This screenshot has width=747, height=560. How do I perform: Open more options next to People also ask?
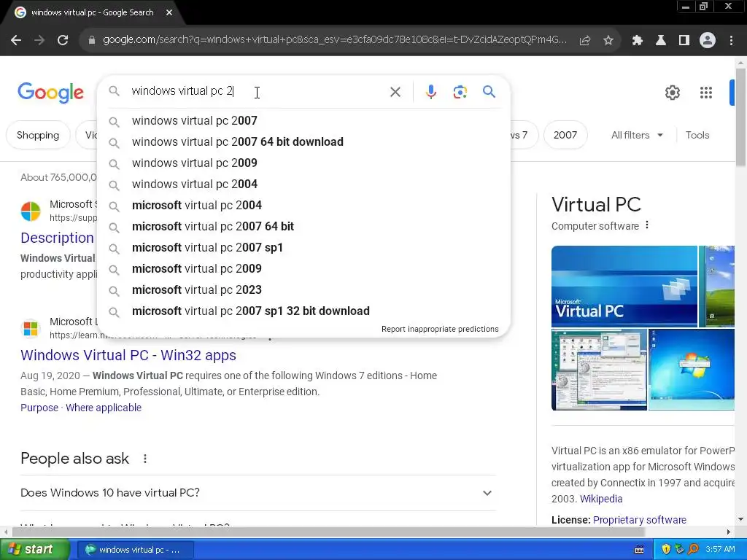click(145, 459)
